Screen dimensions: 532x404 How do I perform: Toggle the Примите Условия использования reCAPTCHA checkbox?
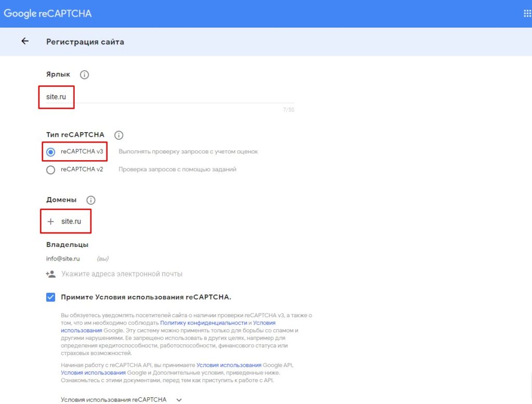[50, 297]
